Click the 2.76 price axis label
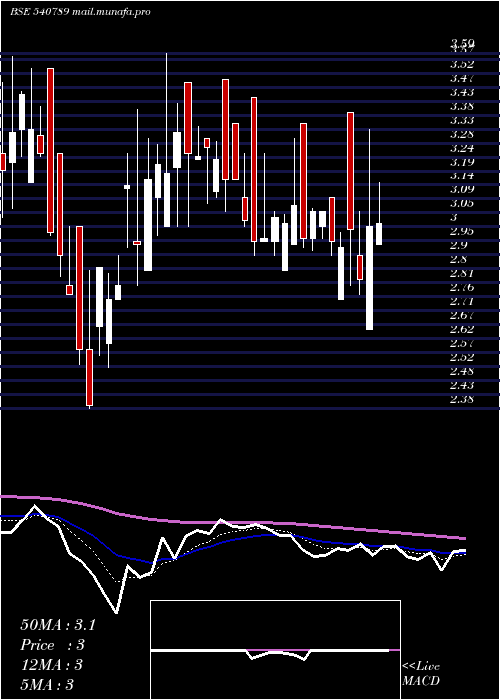This screenshot has width=500, height=700. pos(462,288)
